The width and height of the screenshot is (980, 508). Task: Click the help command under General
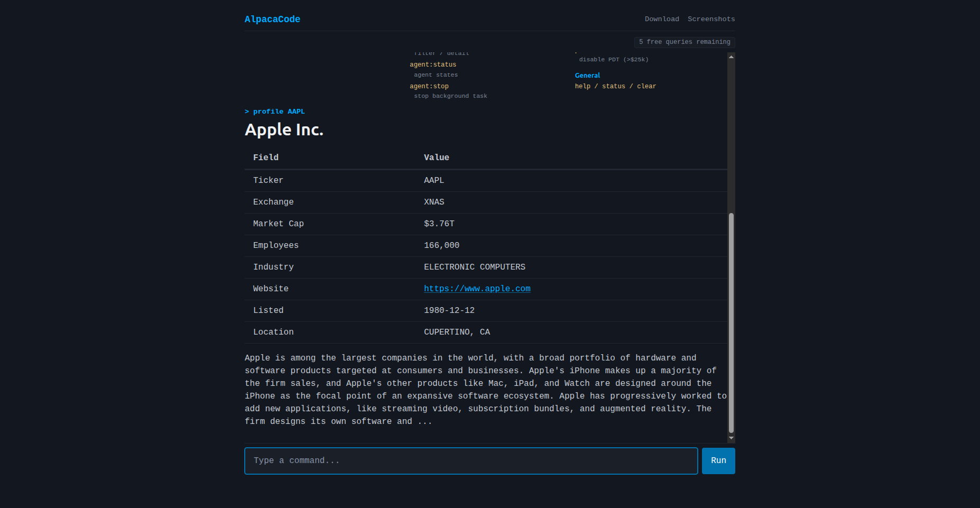[583, 86]
